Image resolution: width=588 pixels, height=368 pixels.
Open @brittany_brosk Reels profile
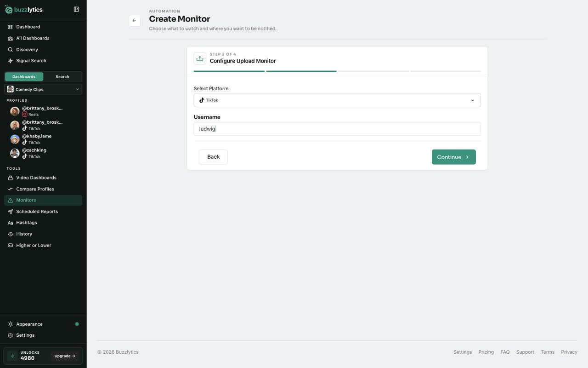tap(43, 111)
